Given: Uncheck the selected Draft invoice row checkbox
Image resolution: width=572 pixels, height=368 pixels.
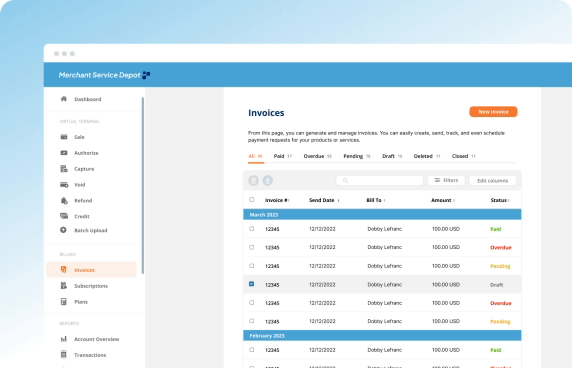Looking at the screenshot, I should 252,284.
